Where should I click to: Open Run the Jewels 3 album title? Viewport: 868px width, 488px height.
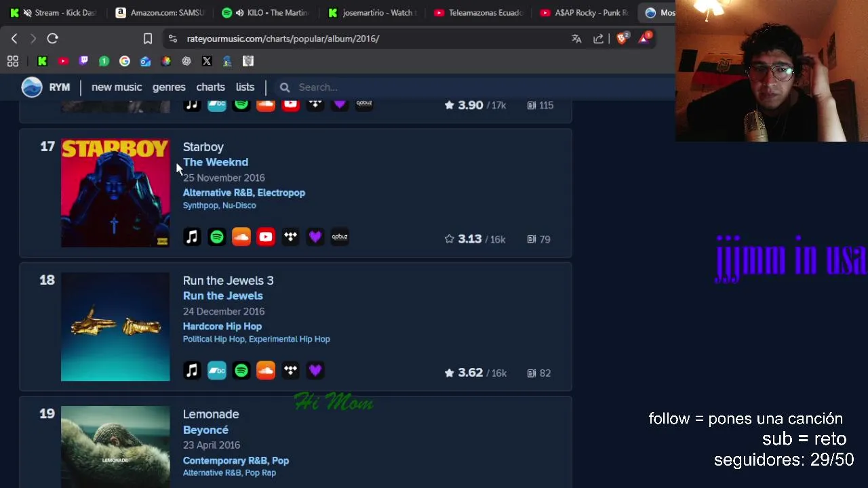coord(228,281)
